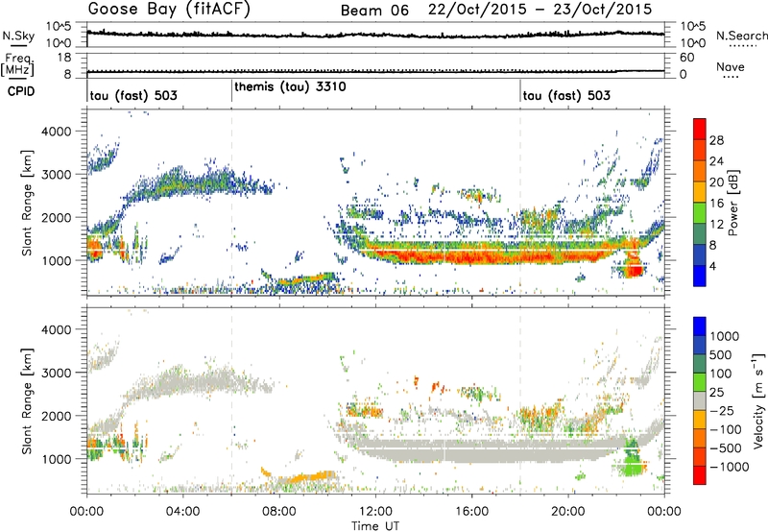The height and width of the screenshot is (532, 768).
Task: Click the '04:00' time tick label
Action: click(182, 512)
